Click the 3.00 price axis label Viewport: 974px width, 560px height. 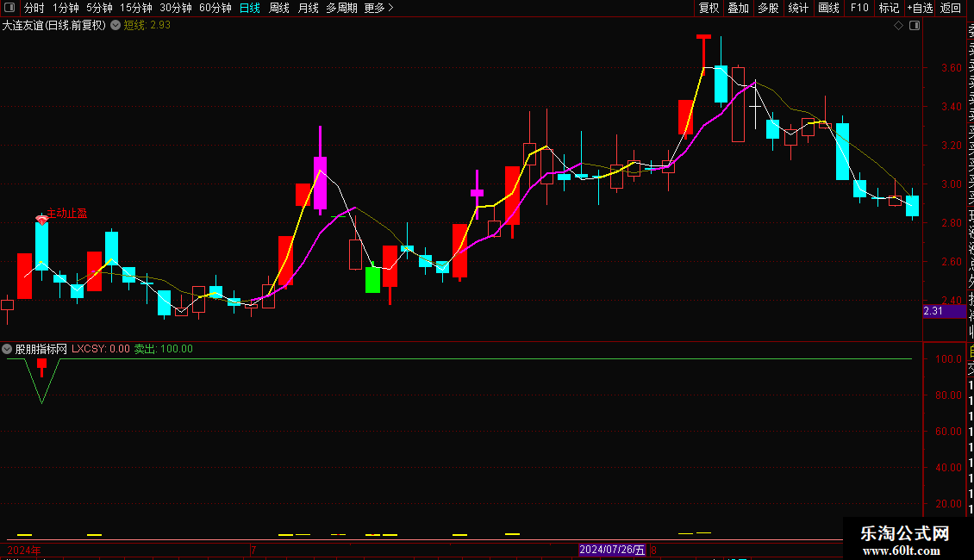point(951,184)
